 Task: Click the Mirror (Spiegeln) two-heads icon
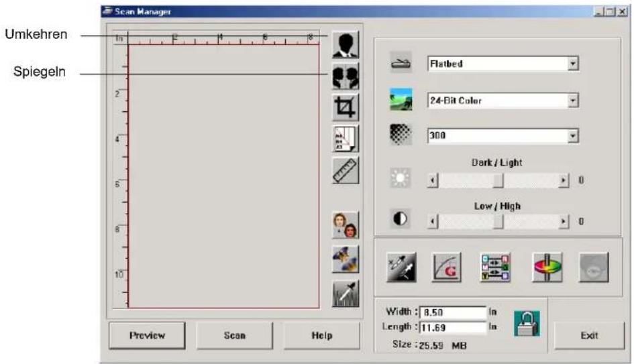point(346,76)
